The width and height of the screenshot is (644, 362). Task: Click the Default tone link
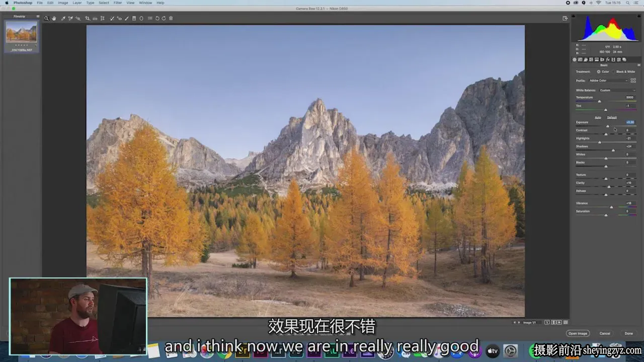tap(612, 118)
